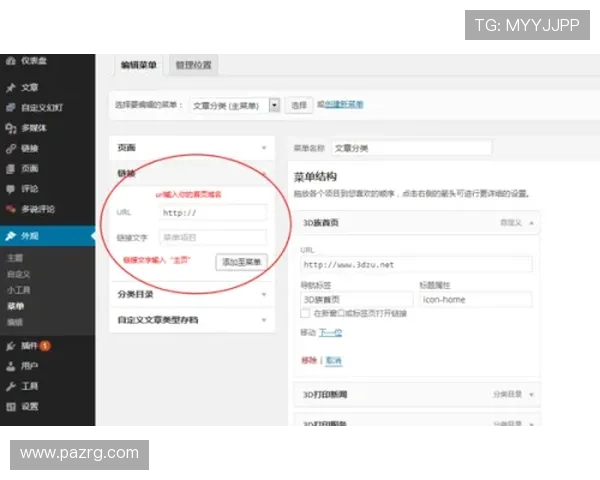
Task: Click the 多媒体 media icon
Action: (11, 128)
